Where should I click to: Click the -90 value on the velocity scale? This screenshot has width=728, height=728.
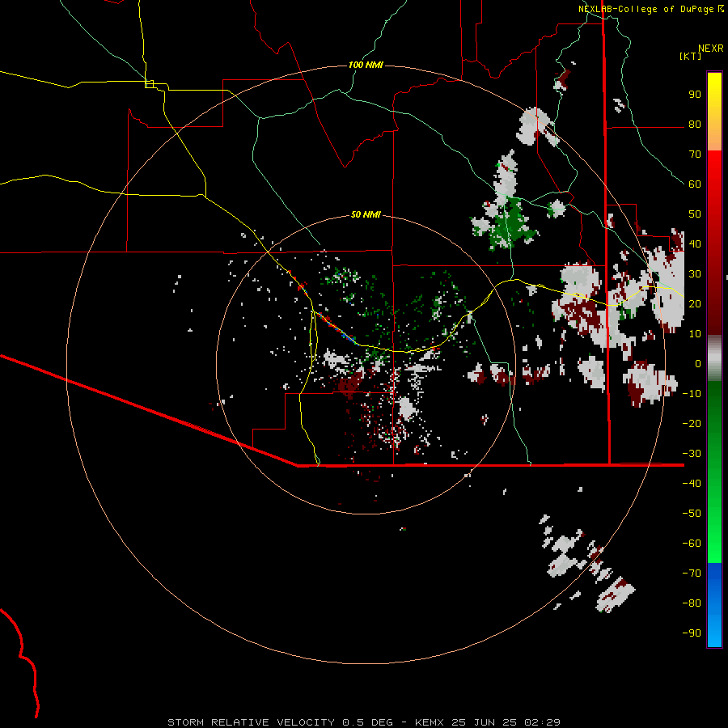pyautogui.click(x=692, y=633)
